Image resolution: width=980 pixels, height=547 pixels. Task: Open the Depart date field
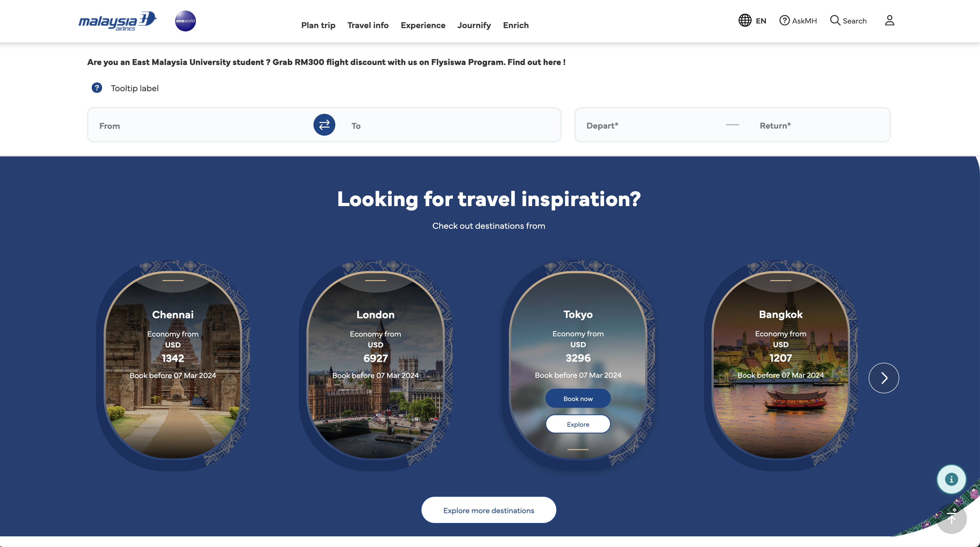point(650,125)
